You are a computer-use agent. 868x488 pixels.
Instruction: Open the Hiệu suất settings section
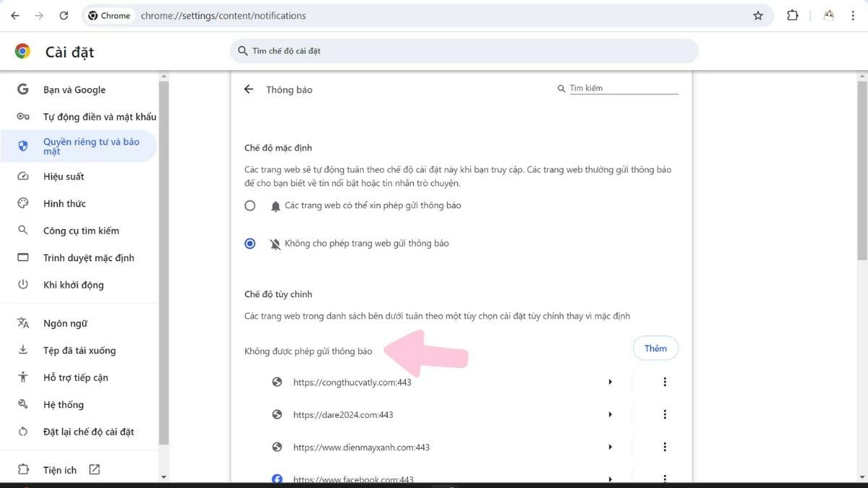pyautogui.click(x=65, y=176)
